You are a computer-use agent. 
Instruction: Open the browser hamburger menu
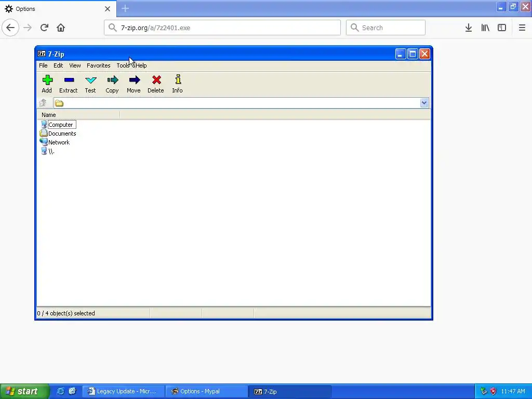522,28
